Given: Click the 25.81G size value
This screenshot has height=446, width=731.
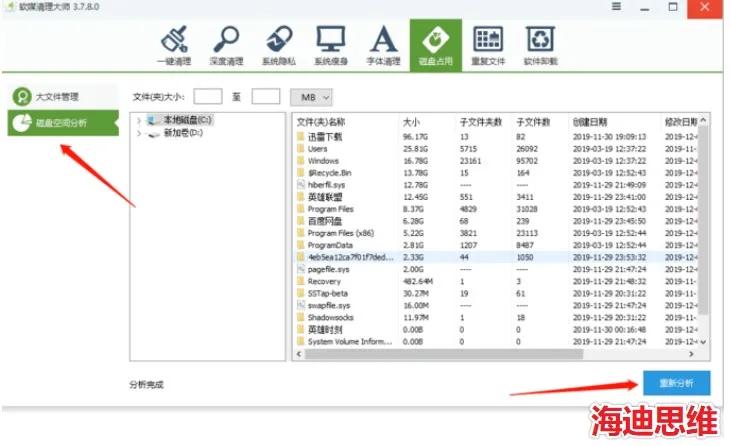Looking at the screenshot, I should (415, 149).
